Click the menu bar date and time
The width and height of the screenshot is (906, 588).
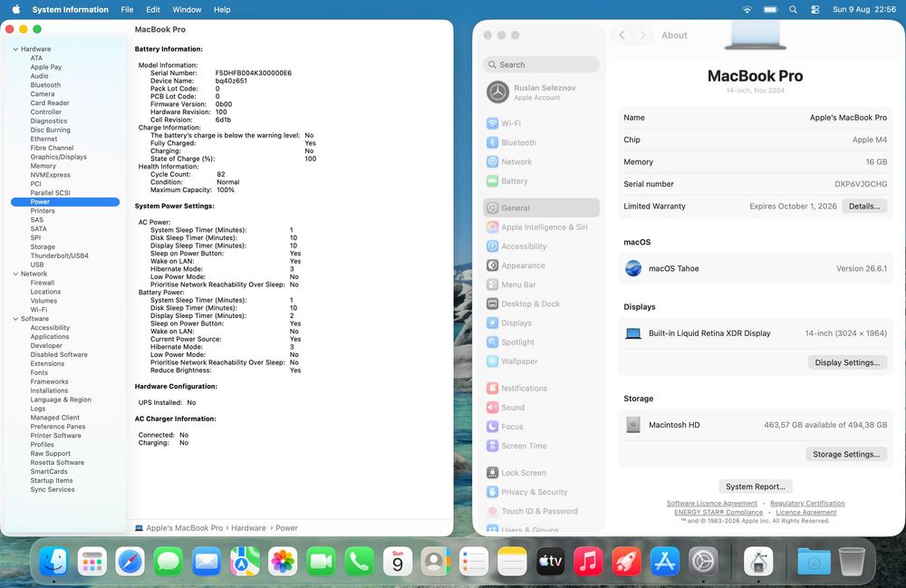[863, 9]
